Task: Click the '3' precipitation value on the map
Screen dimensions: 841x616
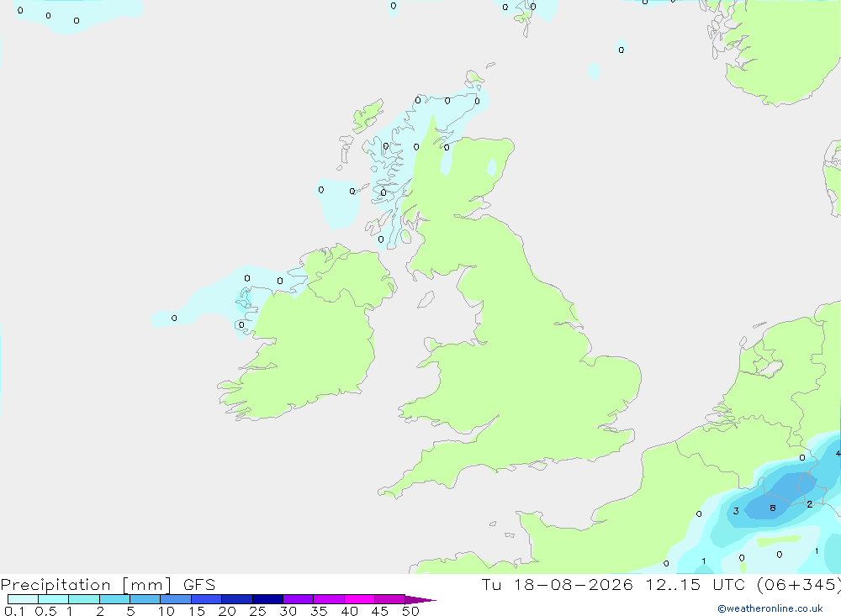Action: [736, 511]
